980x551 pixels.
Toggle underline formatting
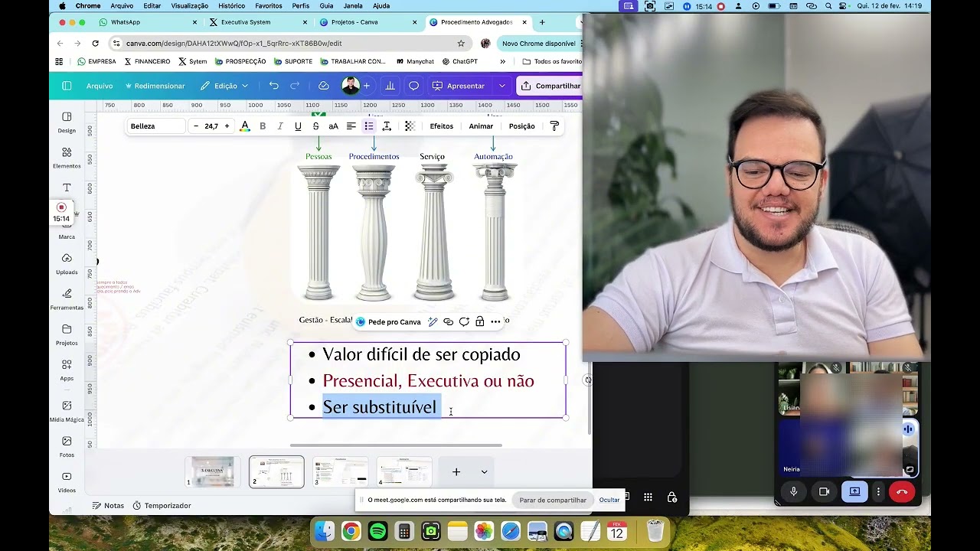pyautogui.click(x=298, y=126)
